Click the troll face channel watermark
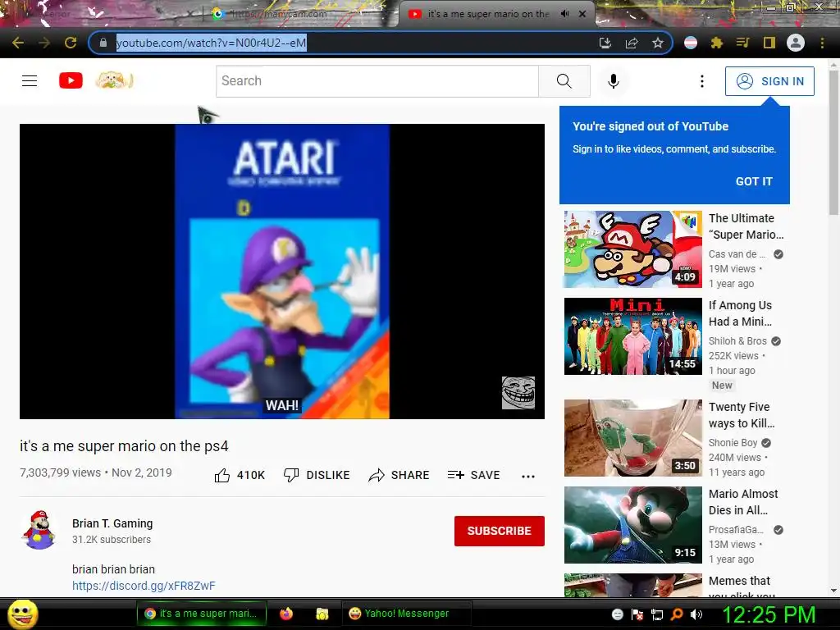Image resolution: width=840 pixels, height=630 pixels. click(518, 393)
